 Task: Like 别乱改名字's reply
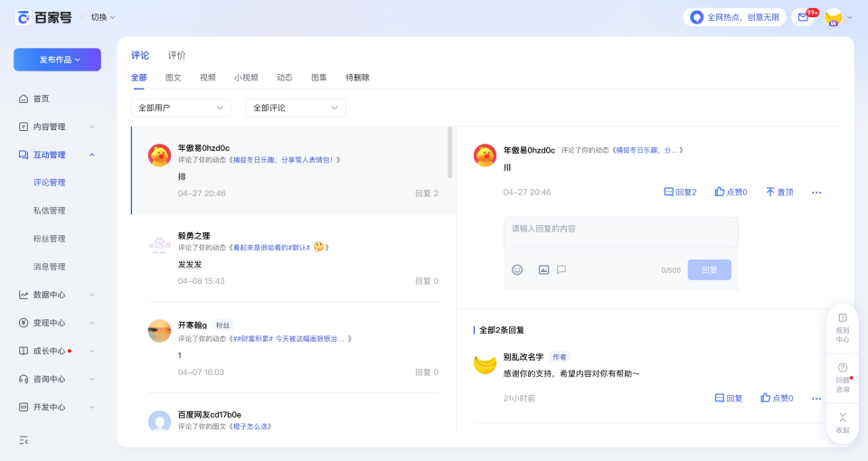pos(777,398)
